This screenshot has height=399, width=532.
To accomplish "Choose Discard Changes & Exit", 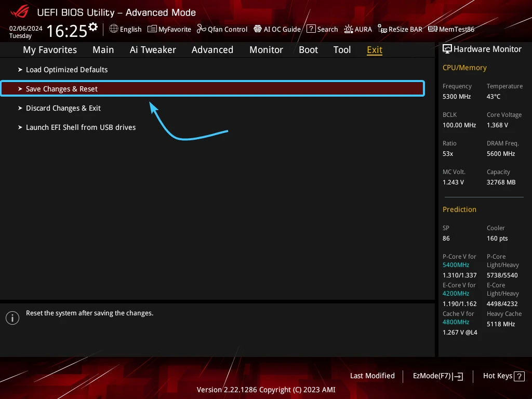I will click(x=63, y=108).
